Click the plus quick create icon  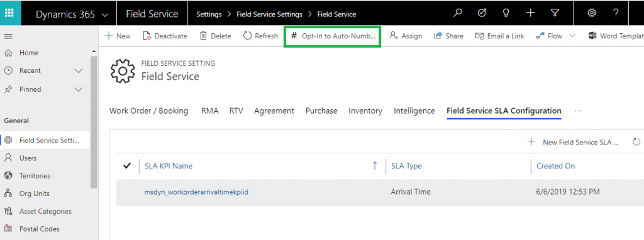click(x=531, y=13)
